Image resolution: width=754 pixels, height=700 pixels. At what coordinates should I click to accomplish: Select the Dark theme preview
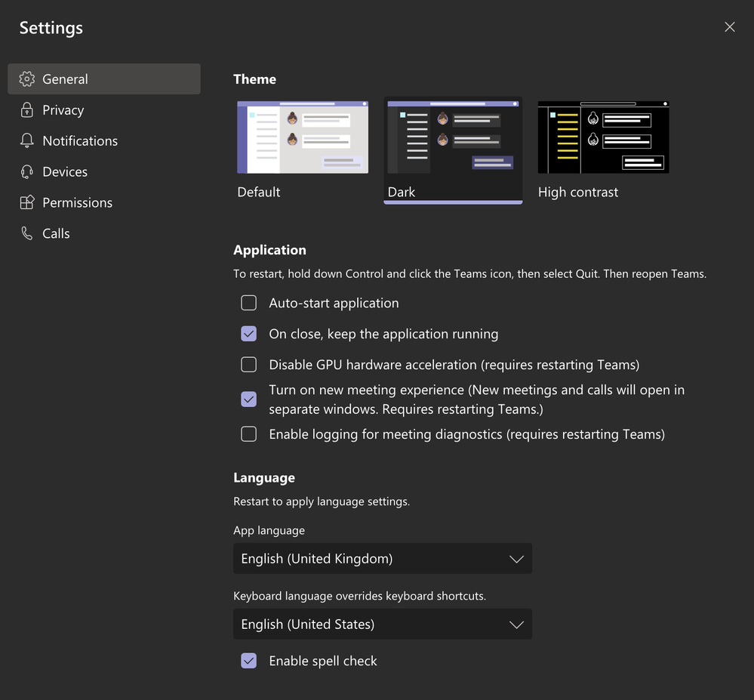tap(453, 137)
